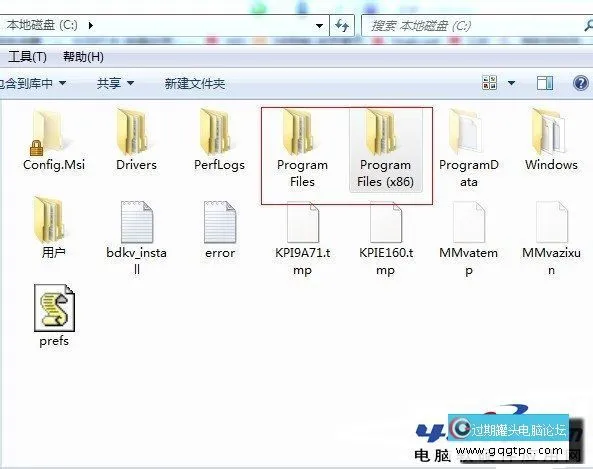Image resolution: width=593 pixels, height=469 pixels.
Task: Click the 新建文件夹 button
Action: click(195, 83)
